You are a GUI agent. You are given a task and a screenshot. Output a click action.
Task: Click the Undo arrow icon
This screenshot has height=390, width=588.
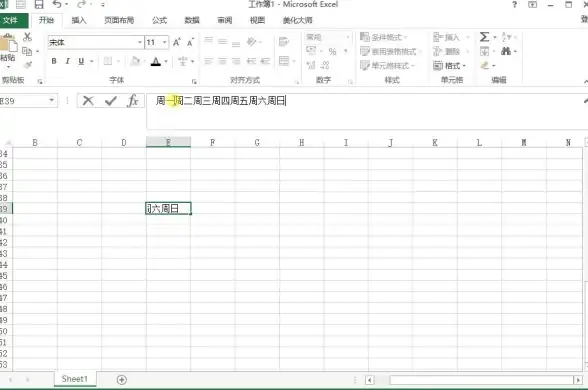point(57,4)
